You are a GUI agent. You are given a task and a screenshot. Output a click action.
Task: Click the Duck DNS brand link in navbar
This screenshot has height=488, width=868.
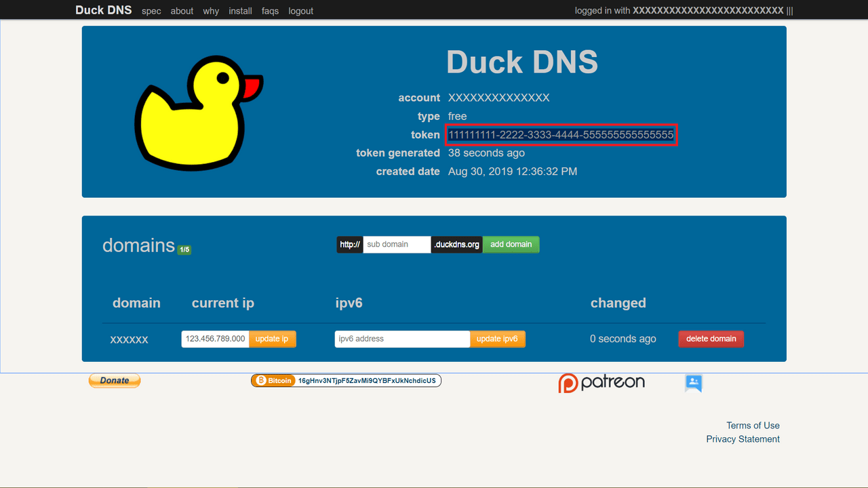tap(104, 10)
